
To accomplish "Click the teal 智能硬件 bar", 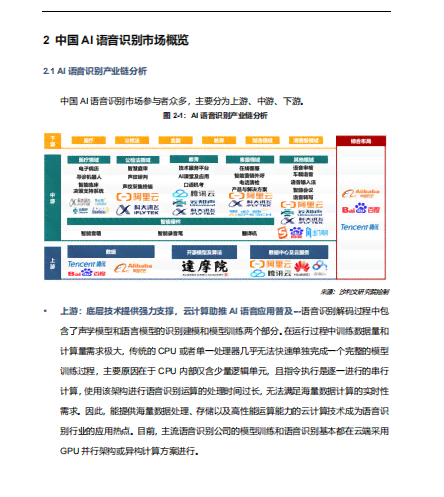I will [171, 222].
